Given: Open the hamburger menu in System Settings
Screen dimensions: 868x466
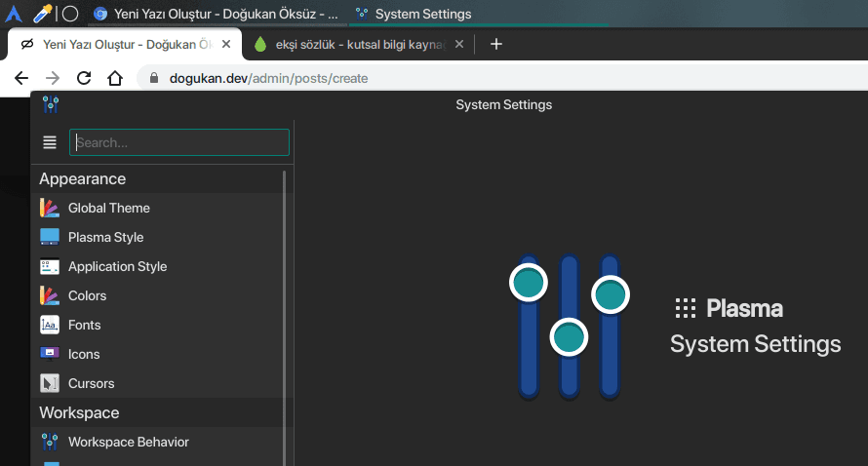Looking at the screenshot, I should (50, 142).
